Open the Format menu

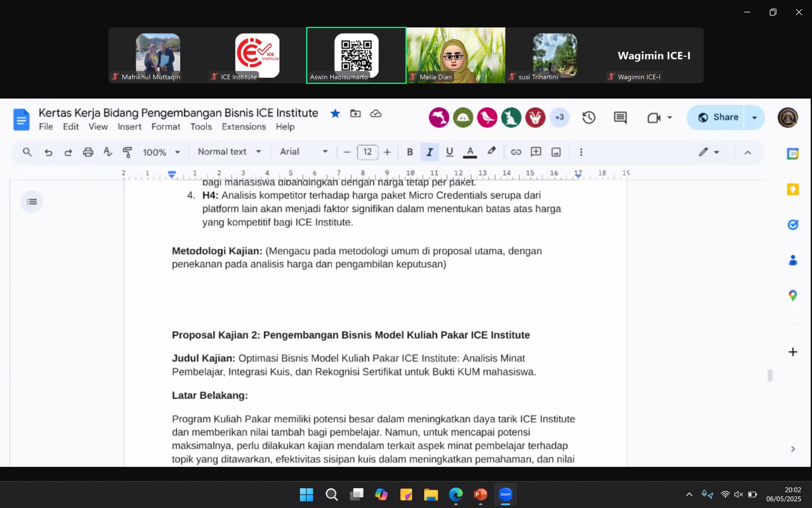pyautogui.click(x=165, y=127)
